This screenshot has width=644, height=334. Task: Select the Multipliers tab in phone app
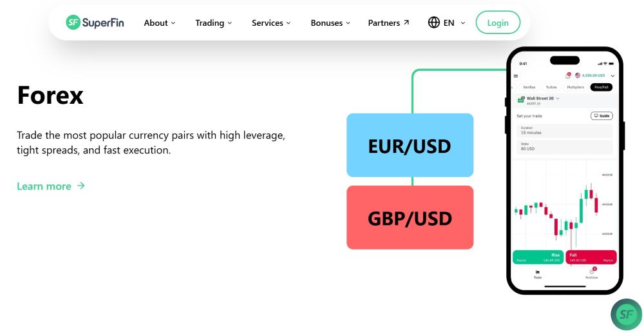click(575, 86)
